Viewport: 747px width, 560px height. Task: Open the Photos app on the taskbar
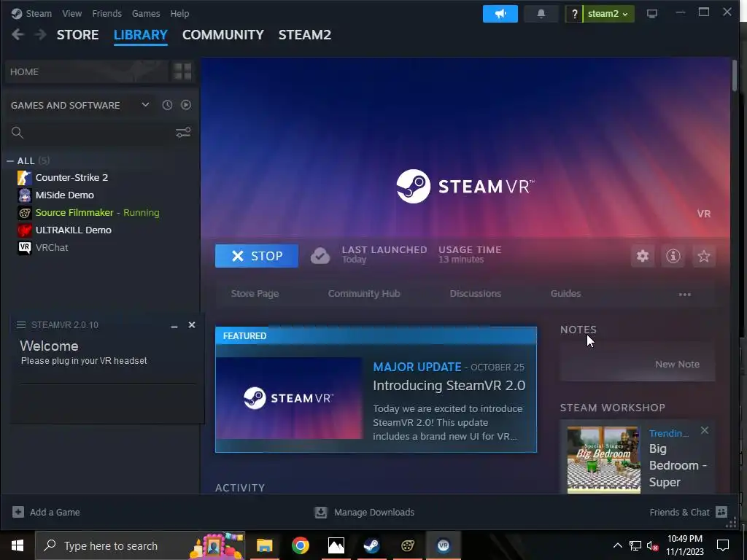pos(336,545)
